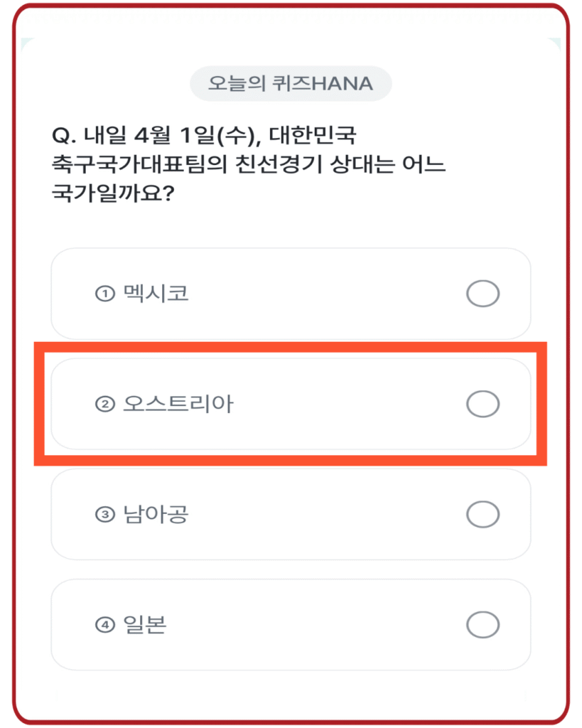582x728 pixels.
Task: Select the radio button for 멕시코
Action: click(x=483, y=294)
